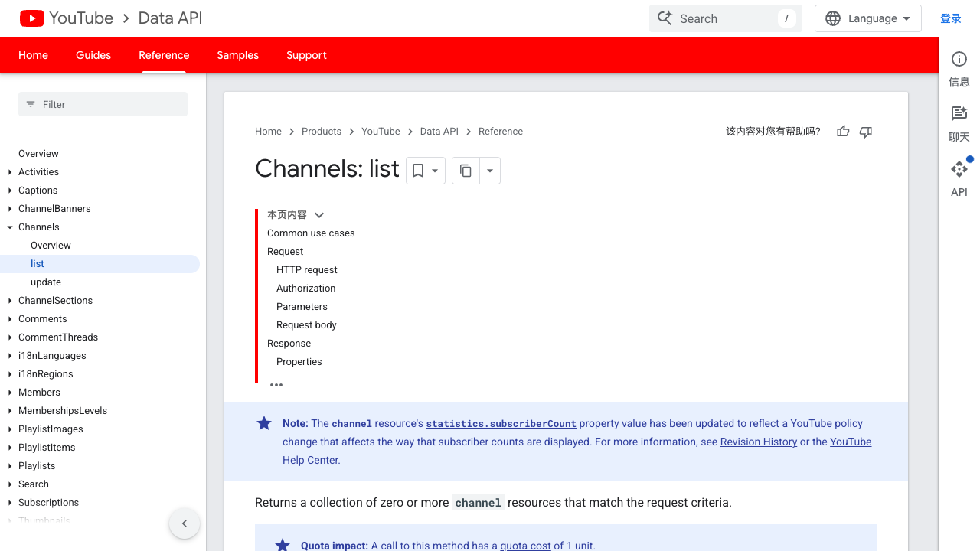Expand the Captions tree section
The image size is (980, 551).
pyautogui.click(x=10, y=191)
